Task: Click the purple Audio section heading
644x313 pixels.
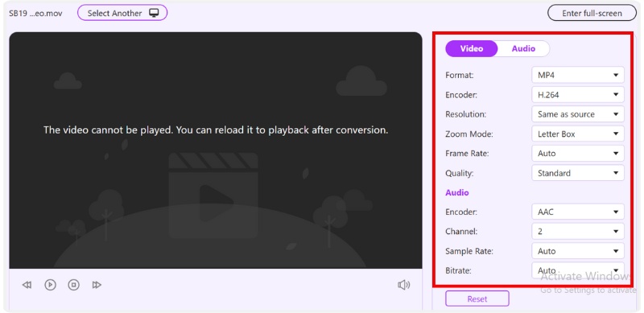Action: pos(457,192)
